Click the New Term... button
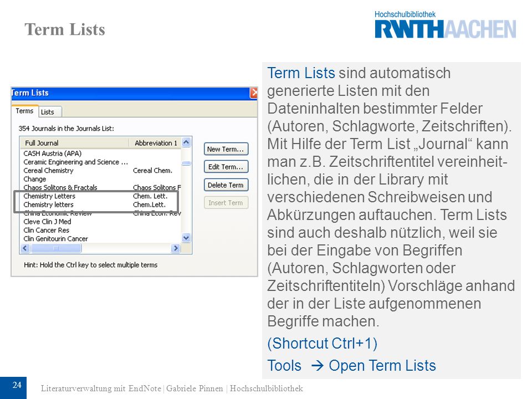Screen dimensions: 532x399 pos(226,149)
